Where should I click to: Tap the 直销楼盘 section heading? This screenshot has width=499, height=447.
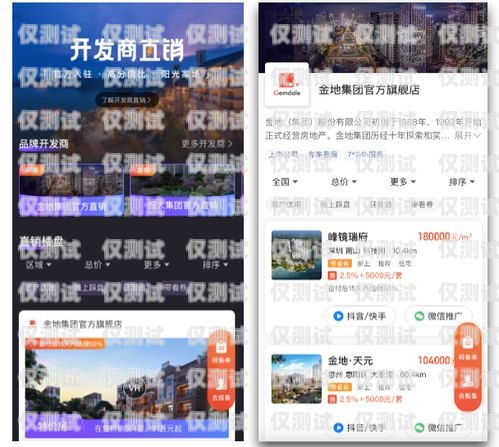coord(41,242)
